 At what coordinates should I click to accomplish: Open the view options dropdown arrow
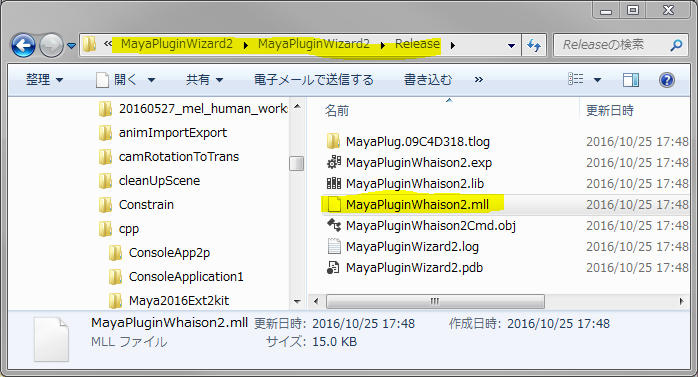597,80
